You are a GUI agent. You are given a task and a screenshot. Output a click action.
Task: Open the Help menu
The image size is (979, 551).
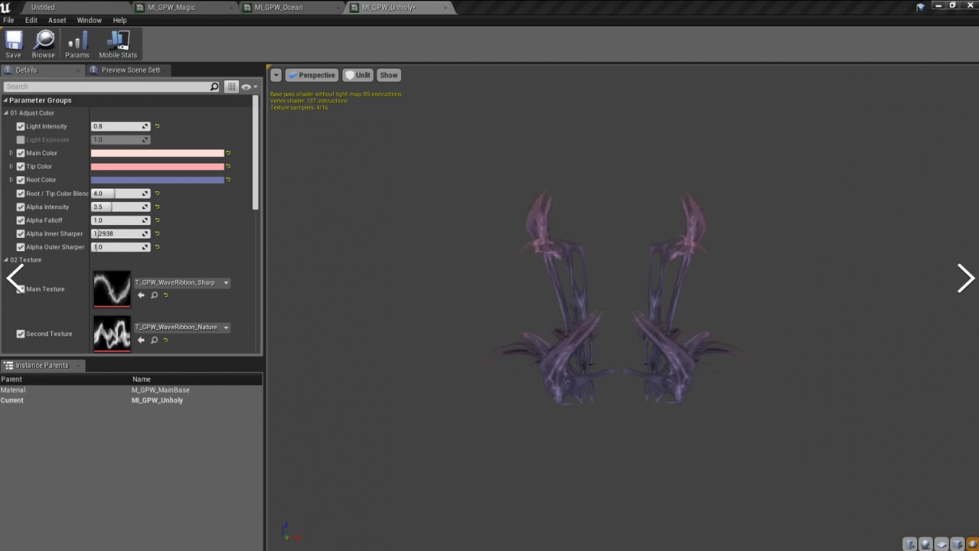click(x=119, y=20)
